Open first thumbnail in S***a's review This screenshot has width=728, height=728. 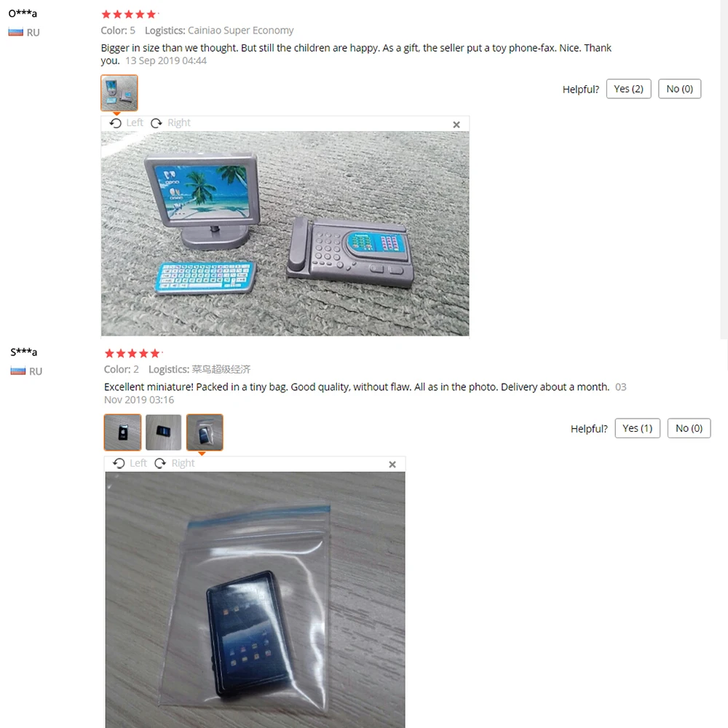pyautogui.click(x=122, y=432)
